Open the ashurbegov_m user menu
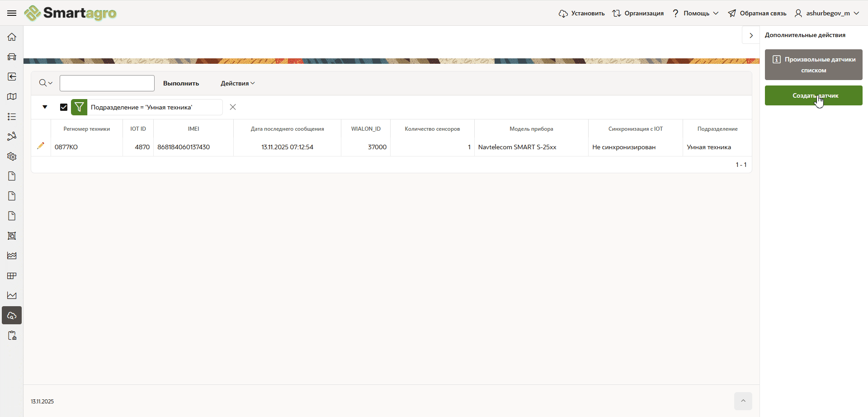 [x=827, y=13]
